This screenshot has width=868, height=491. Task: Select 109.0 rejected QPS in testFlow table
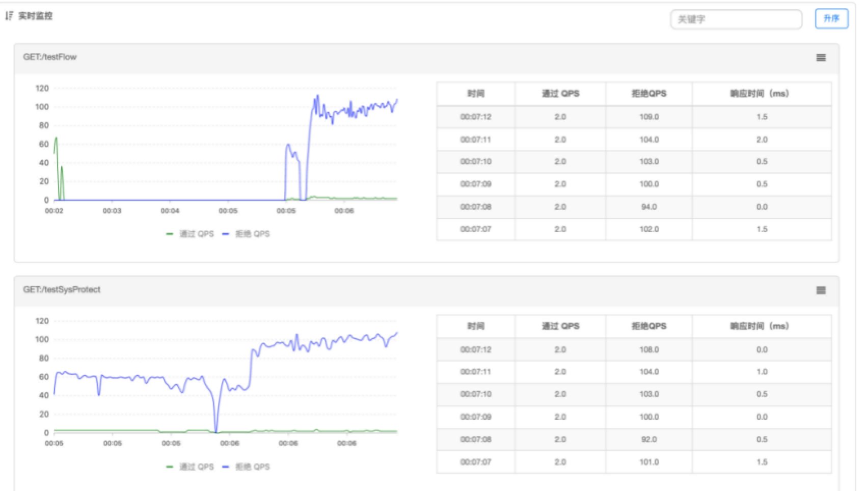pos(649,117)
